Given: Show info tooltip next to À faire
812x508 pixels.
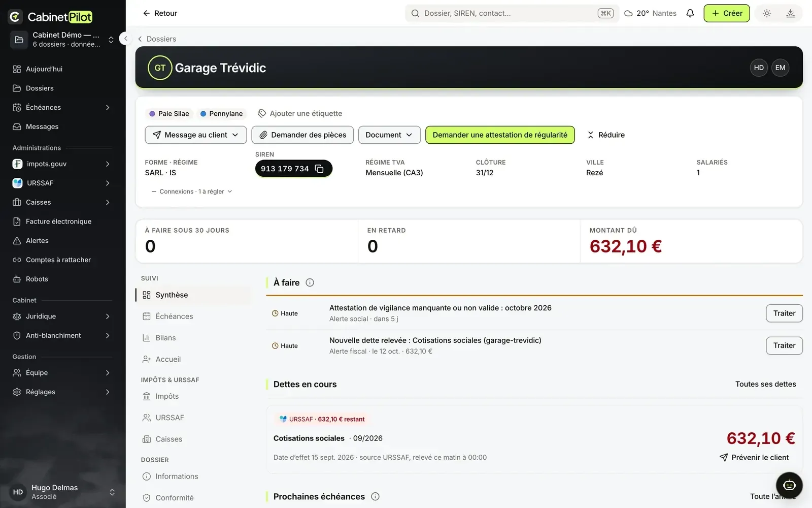Looking at the screenshot, I should [310, 282].
